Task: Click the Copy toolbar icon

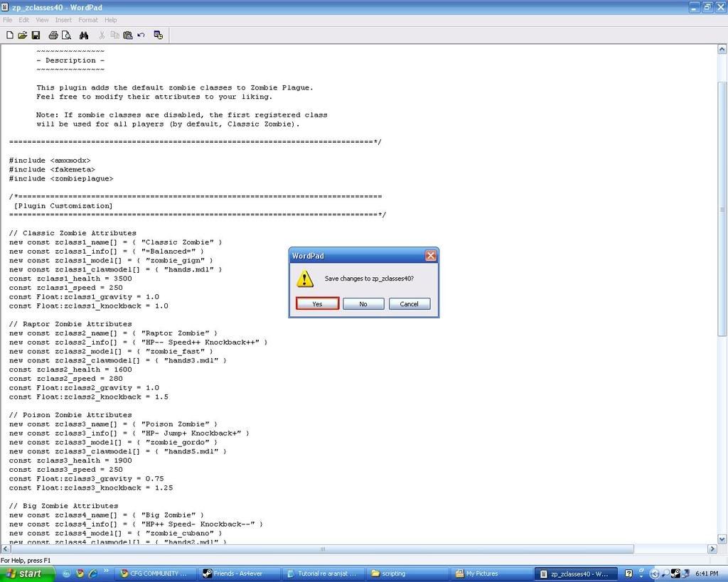Action: [114, 36]
